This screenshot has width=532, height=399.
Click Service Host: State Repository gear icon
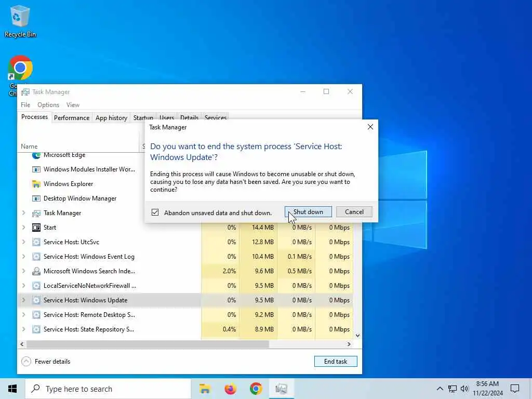pyautogui.click(x=36, y=329)
